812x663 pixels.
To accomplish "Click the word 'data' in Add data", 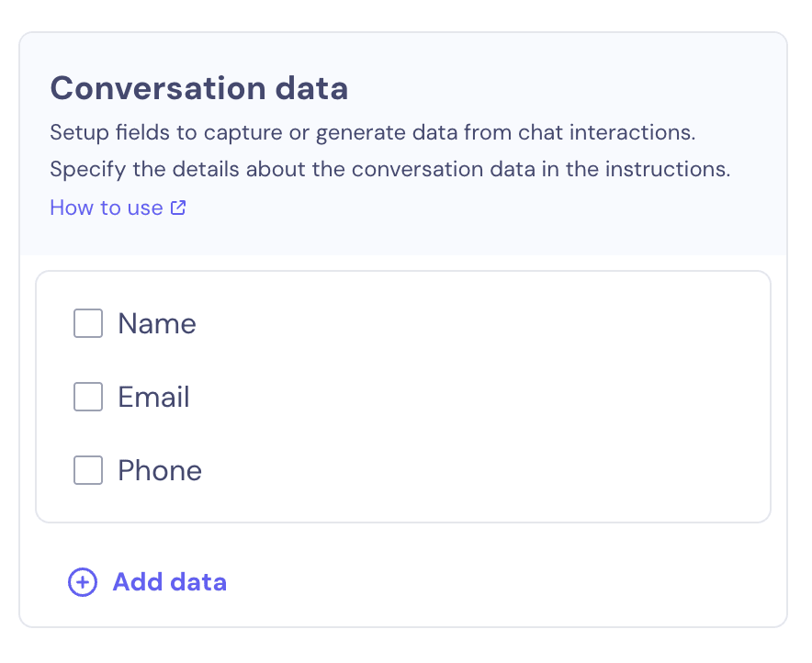I will (198, 582).
